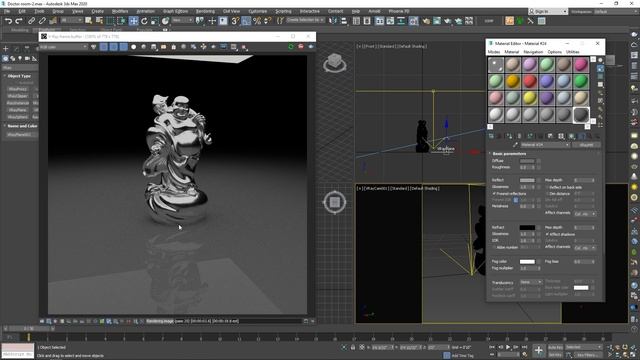Click the ViewCube in the viewport

coord(335,63)
